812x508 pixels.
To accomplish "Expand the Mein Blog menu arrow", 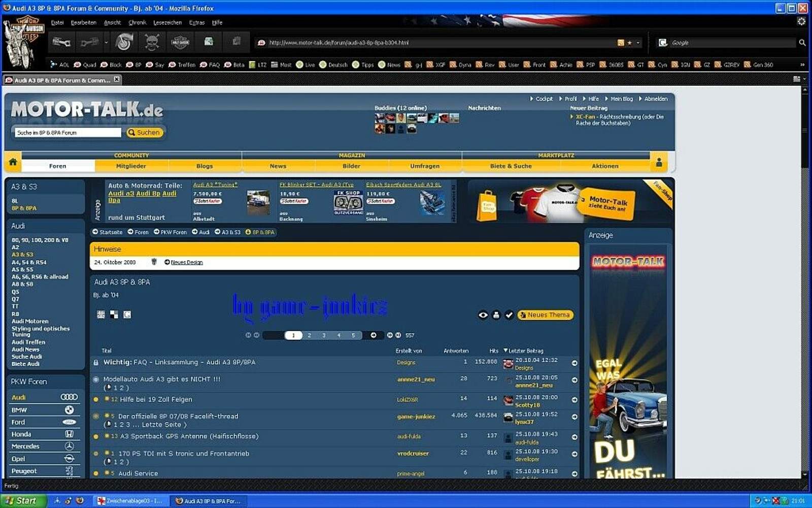I will pos(606,99).
